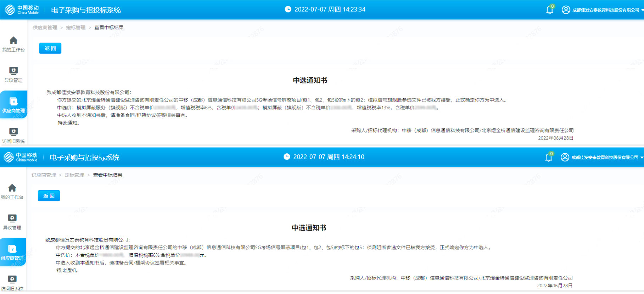This screenshot has height=294, width=644.
Task: Click 定标管理 breadcrumb under the 14:24:10 header
Action: click(x=74, y=175)
